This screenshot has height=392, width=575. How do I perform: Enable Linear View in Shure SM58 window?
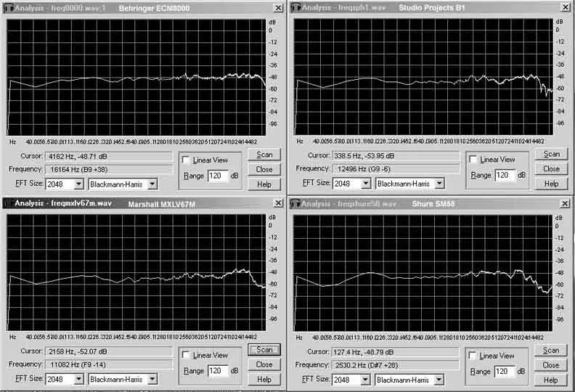(473, 356)
